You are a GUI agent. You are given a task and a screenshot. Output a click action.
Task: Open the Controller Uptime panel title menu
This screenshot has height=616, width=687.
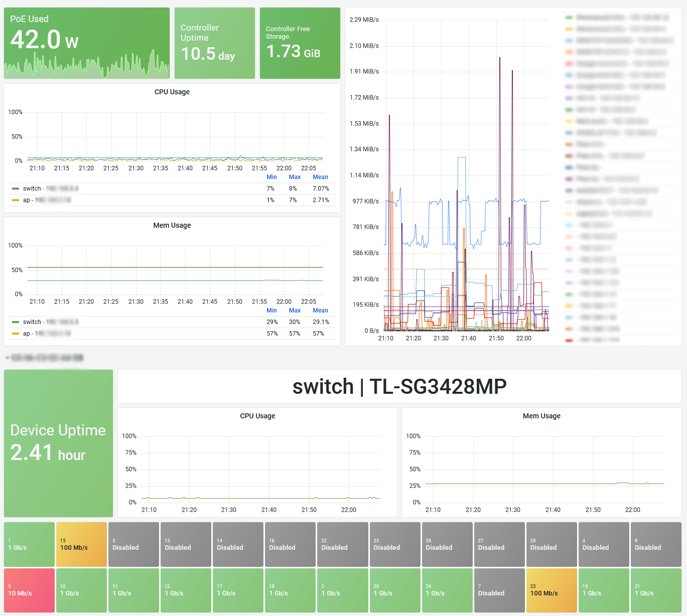[x=200, y=33]
